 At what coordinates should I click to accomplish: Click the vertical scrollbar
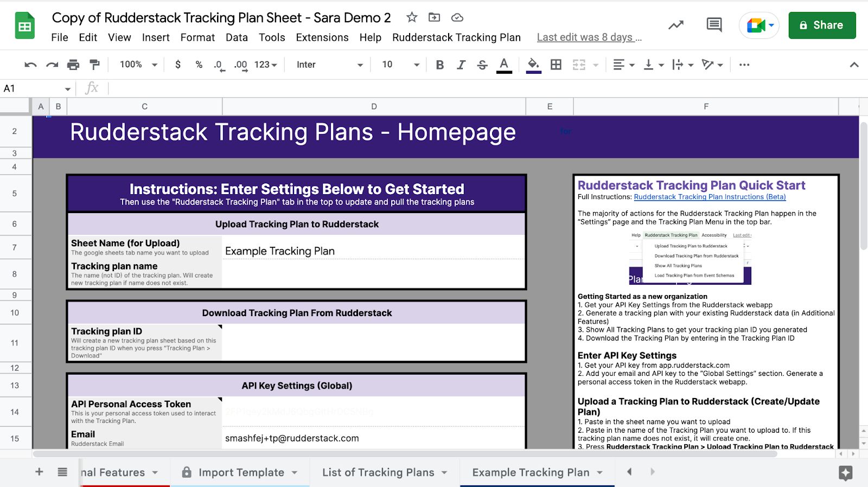[x=864, y=186]
